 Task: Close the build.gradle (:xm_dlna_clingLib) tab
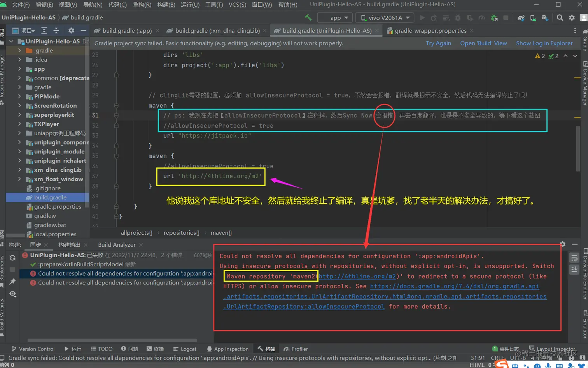[265, 31]
